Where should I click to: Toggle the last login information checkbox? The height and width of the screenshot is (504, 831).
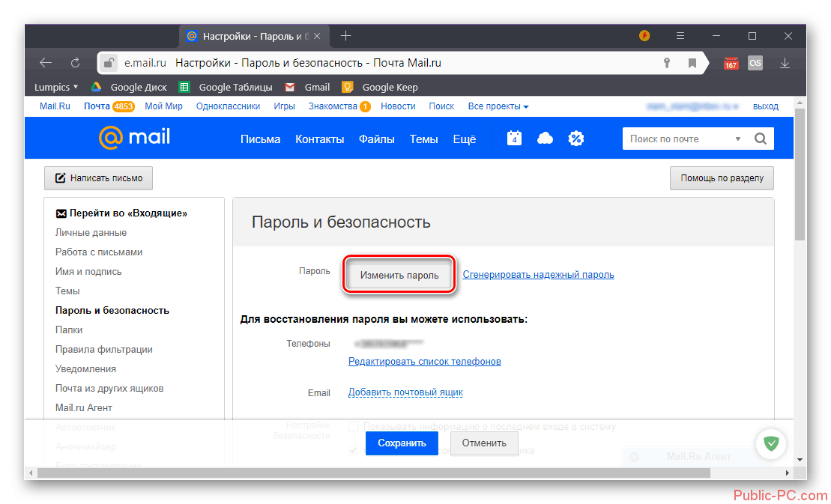click(354, 427)
